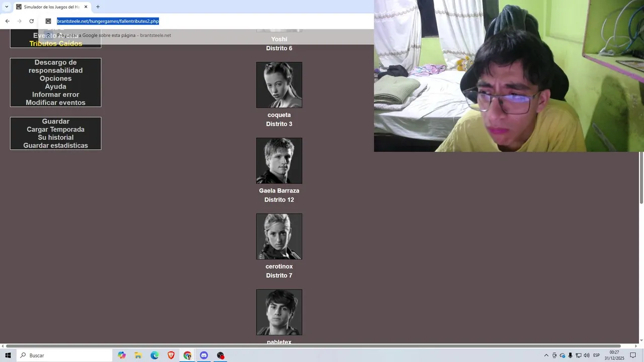Click cerotinox's tribute portrait

point(279,236)
